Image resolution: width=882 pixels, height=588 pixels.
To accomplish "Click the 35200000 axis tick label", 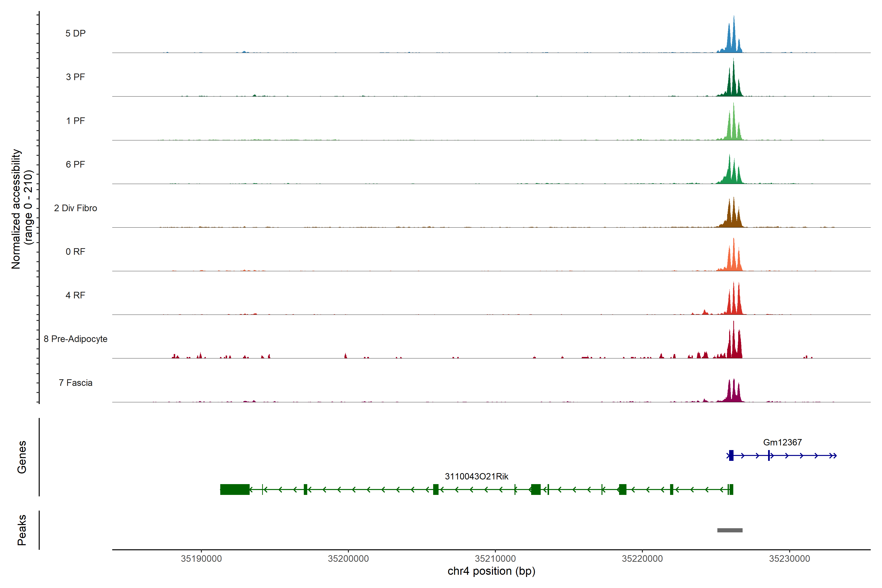I will 348,558.
